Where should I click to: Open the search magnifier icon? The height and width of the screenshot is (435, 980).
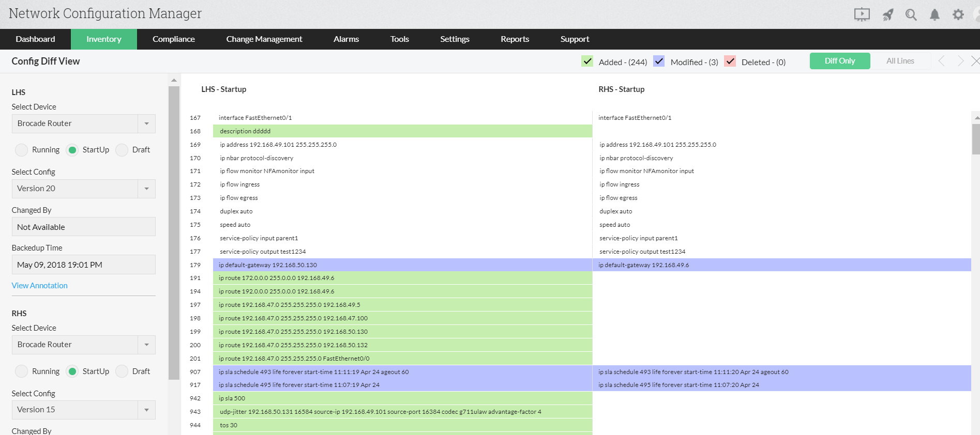pos(911,14)
